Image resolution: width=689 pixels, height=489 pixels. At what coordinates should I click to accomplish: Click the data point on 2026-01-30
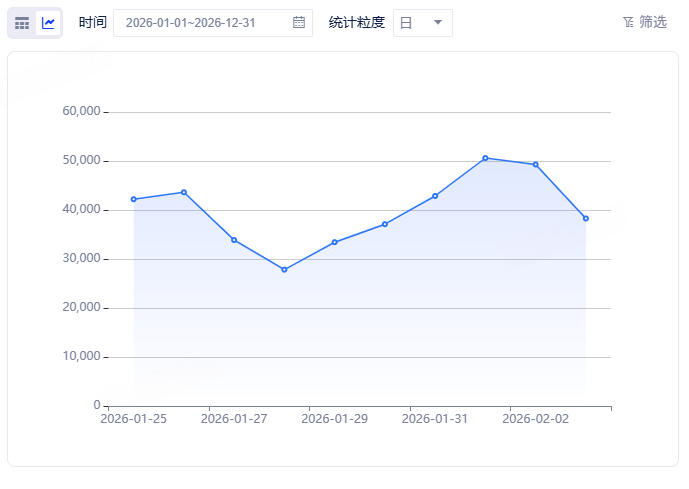[385, 225]
